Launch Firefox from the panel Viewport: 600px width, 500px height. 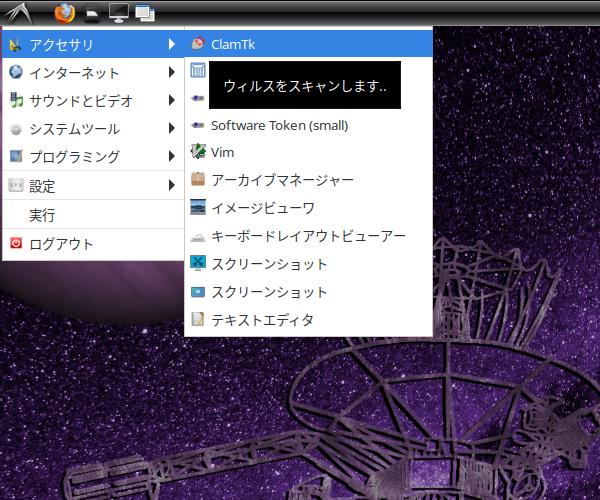point(65,13)
